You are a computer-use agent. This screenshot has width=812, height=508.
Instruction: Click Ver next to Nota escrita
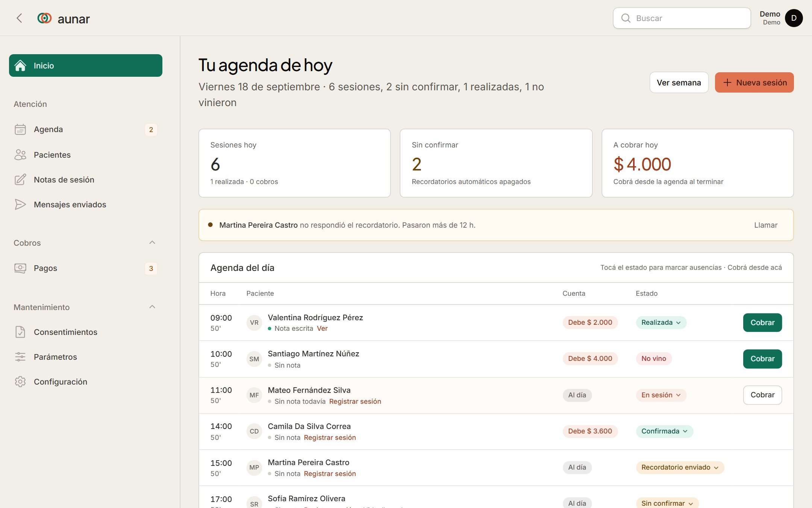(x=322, y=329)
